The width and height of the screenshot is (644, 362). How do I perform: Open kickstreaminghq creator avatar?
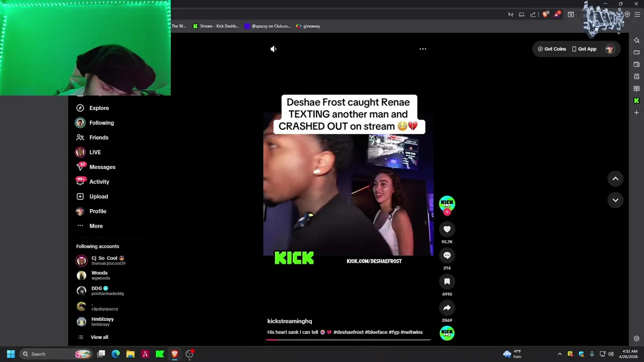447,203
